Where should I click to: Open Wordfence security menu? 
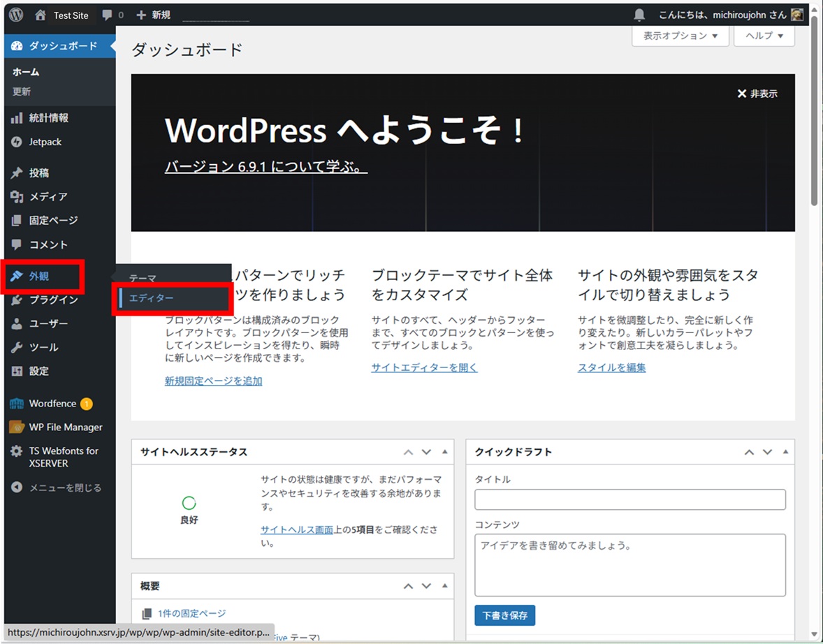(x=52, y=404)
